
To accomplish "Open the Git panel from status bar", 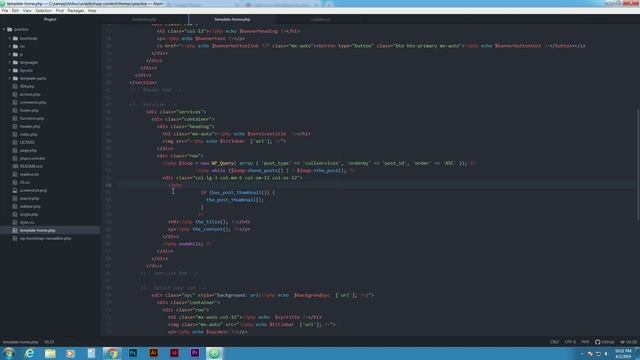I will pyautogui.click(x=629, y=342).
